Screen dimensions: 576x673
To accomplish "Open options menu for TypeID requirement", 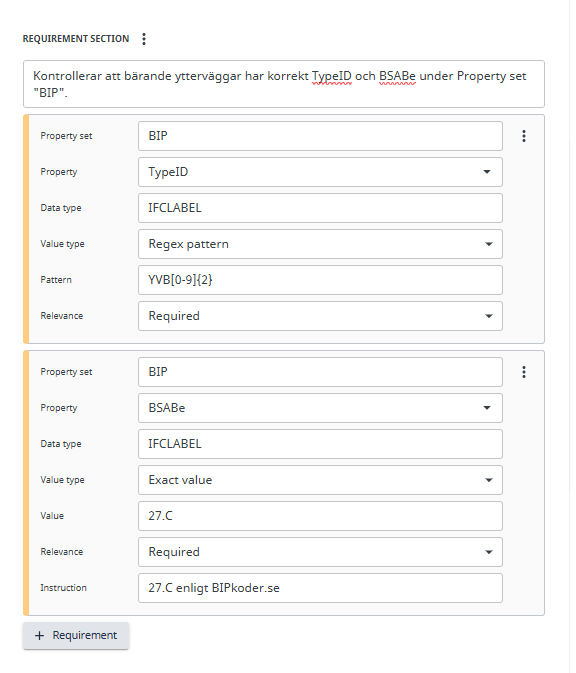I will [x=524, y=136].
